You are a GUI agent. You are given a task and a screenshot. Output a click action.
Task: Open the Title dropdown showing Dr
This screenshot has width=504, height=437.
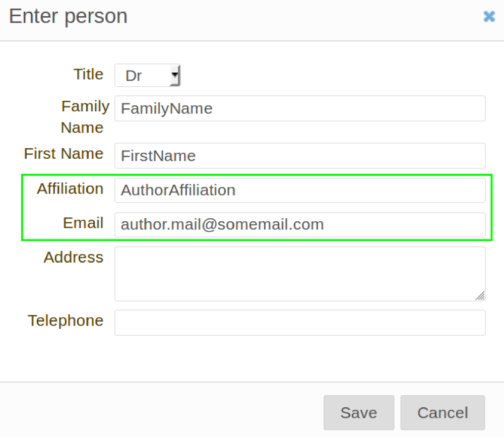144,76
